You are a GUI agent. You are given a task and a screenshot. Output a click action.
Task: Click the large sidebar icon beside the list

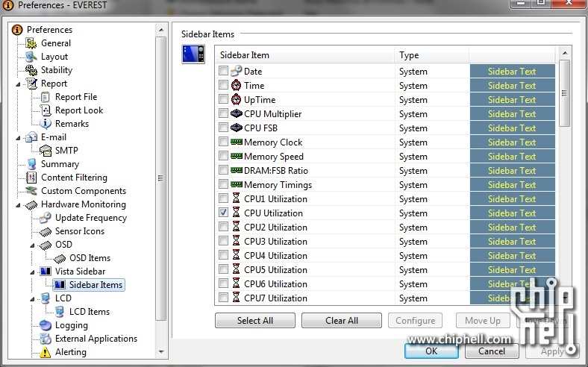click(x=193, y=54)
